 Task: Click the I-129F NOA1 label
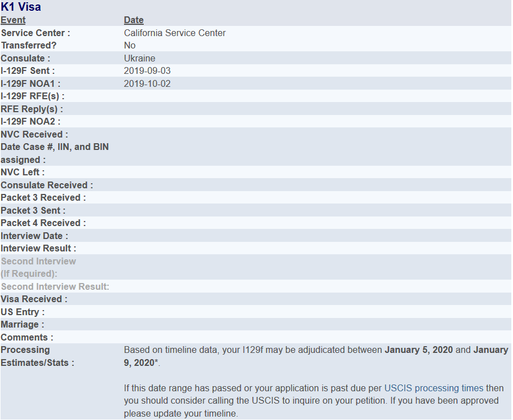coord(30,84)
